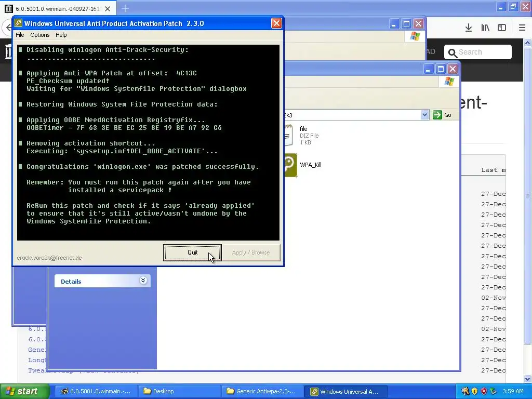The height and width of the screenshot is (399, 532).
Task: Click the browser scrollbar up arrow
Action: click(528, 43)
